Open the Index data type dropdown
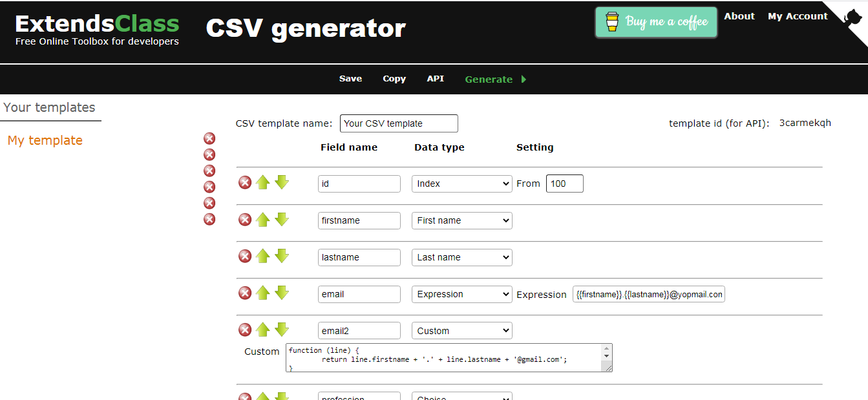868x400 pixels. (x=462, y=184)
